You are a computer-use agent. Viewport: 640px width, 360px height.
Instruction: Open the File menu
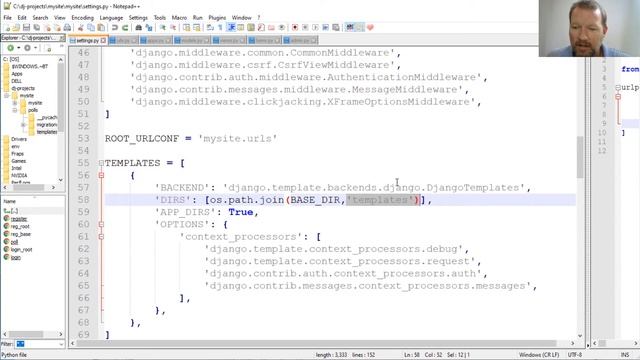tap(7, 18)
